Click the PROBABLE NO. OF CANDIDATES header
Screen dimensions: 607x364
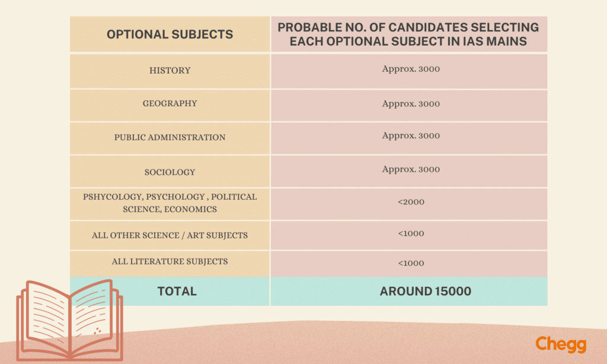[x=408, y=34]
